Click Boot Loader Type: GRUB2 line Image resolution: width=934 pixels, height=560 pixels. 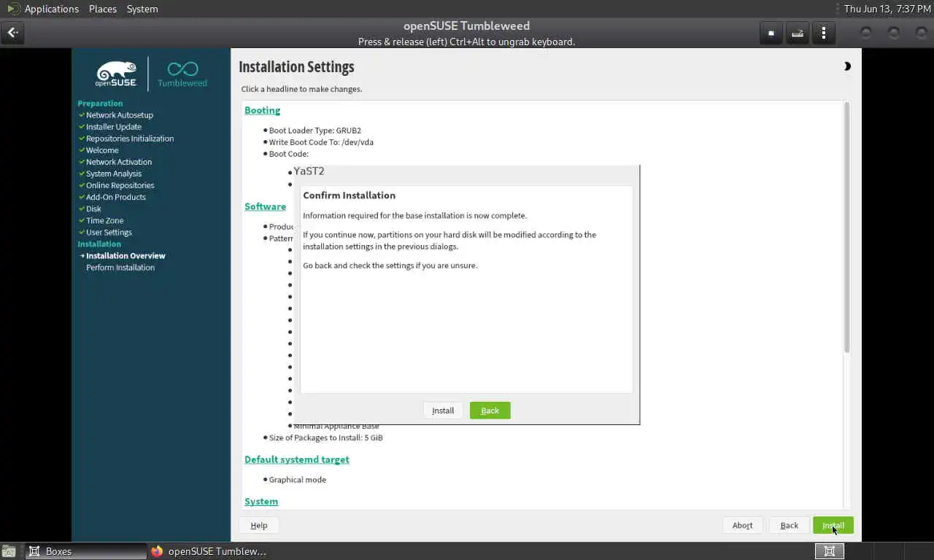click(314, 131)
